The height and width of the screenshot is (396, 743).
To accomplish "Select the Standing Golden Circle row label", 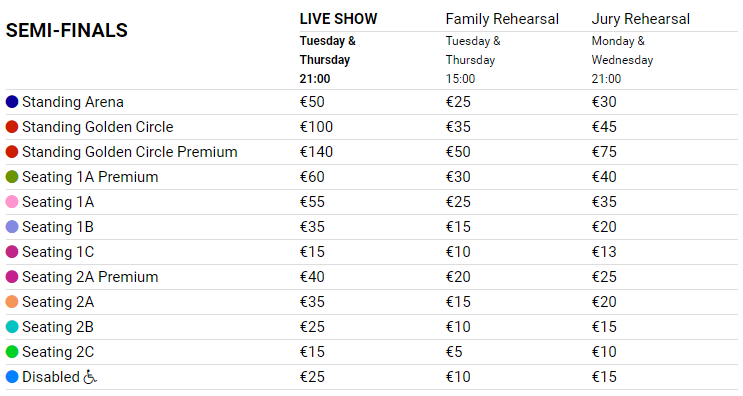I will [x=98, y=127].
